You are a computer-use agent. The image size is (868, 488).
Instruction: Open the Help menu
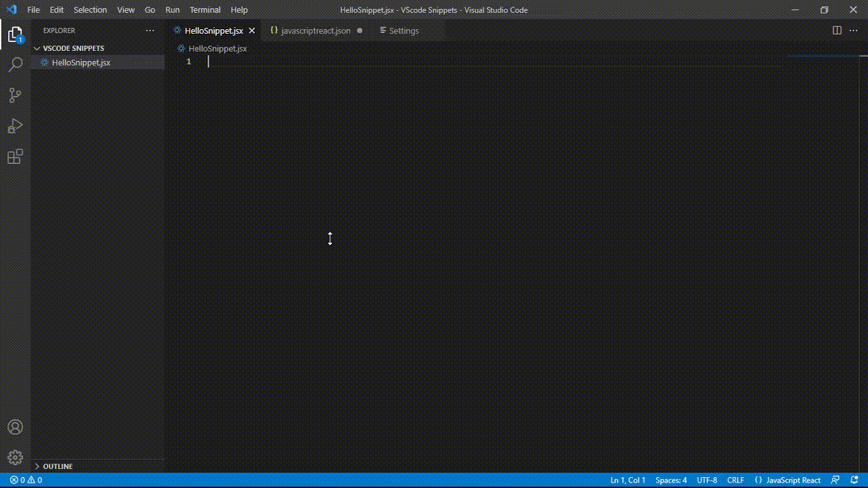pos(239,10)
